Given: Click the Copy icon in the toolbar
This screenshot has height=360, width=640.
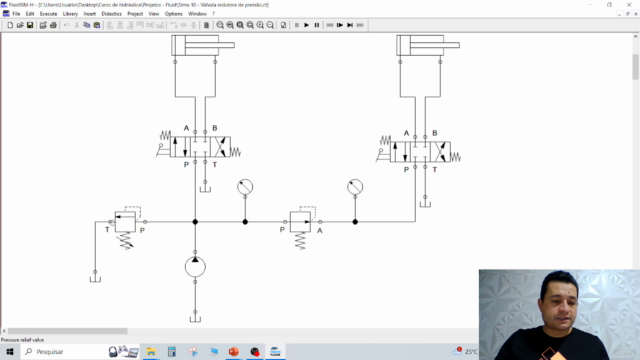Looking at the screenshot, I should pos(87,25).
